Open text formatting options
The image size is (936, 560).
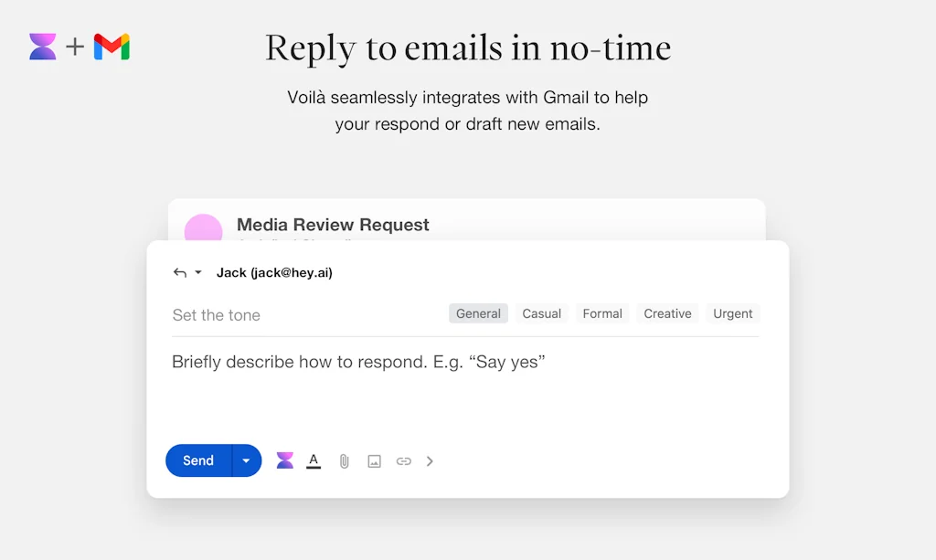tap(314, 460)
